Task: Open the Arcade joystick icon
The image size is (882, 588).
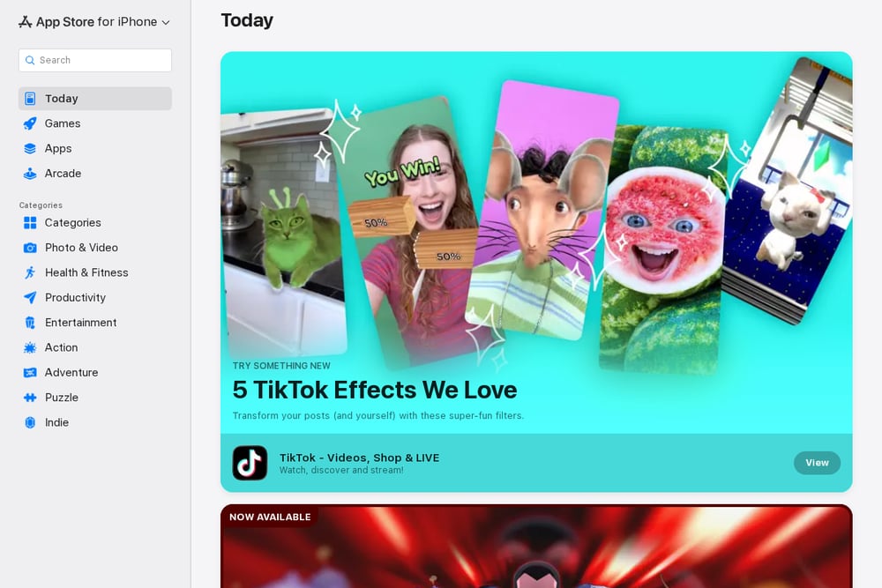Action: tap(30, 174)
